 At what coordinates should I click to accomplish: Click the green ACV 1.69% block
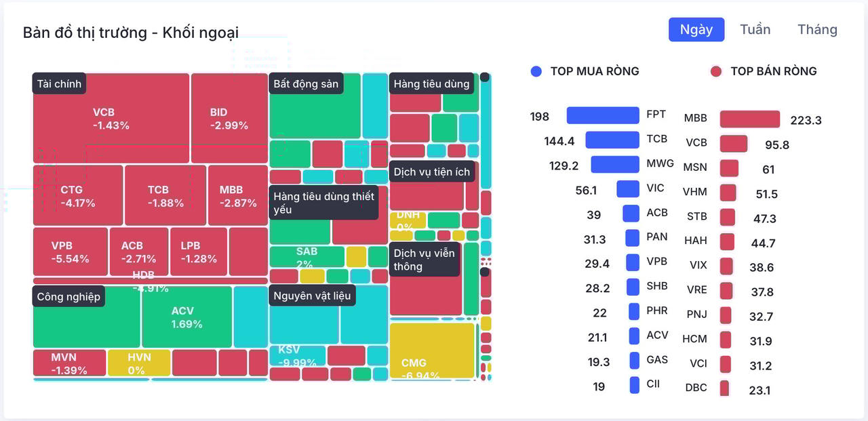pos(186,317)
